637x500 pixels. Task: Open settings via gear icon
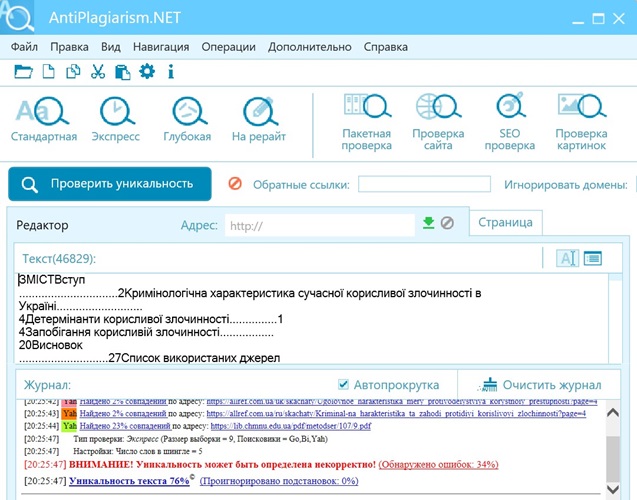coord(147,71)
